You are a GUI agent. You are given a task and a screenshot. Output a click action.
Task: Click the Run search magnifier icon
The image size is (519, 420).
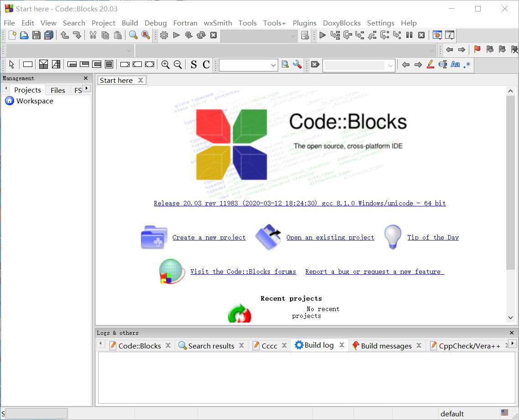285,65
